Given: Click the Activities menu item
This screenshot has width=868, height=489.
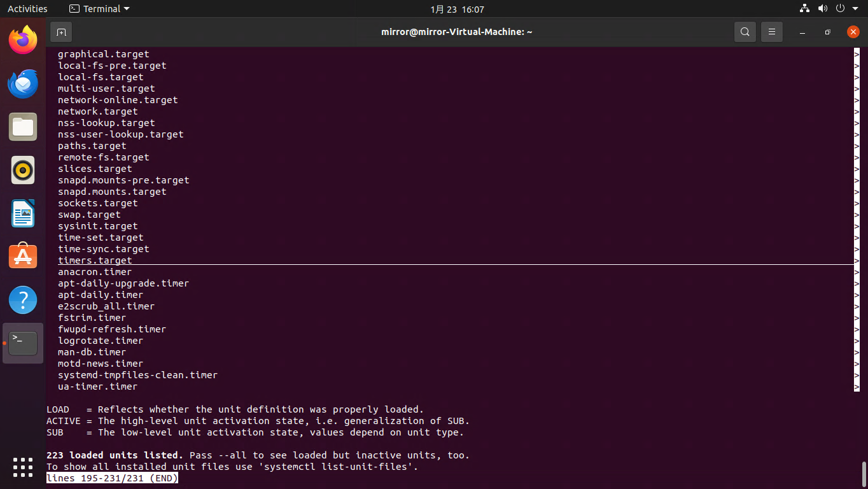Looking at the screenshot, I should click(28, 8).
